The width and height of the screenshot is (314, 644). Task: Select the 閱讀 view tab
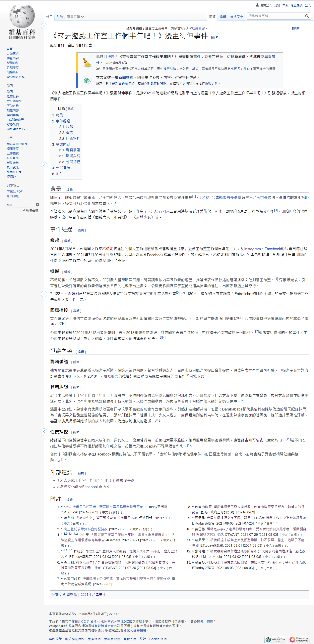coord(212,17)
